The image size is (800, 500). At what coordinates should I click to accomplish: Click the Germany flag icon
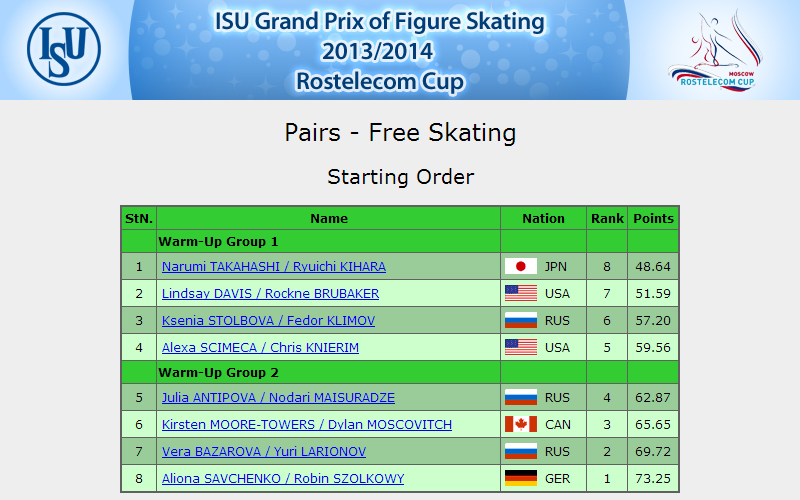[x=520, y=479]
